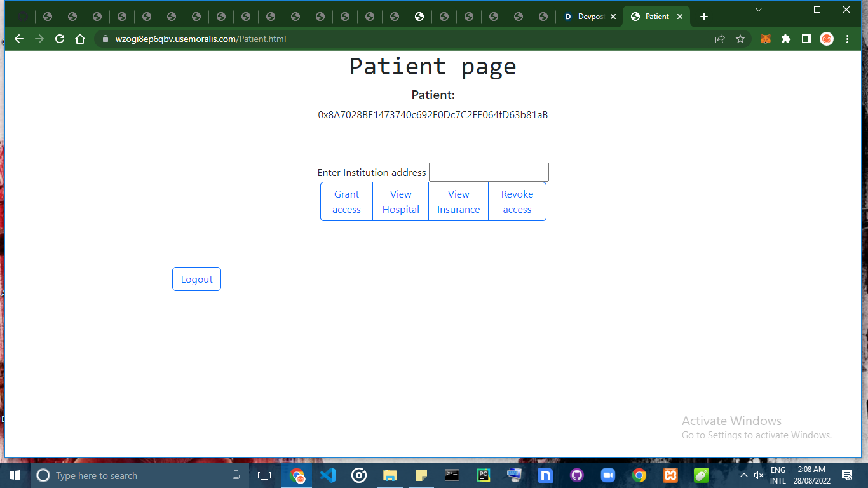Viewport: 868px width, 488px height.
Task: Open the Chrome three-dot menu
Action: coord(848,39)
